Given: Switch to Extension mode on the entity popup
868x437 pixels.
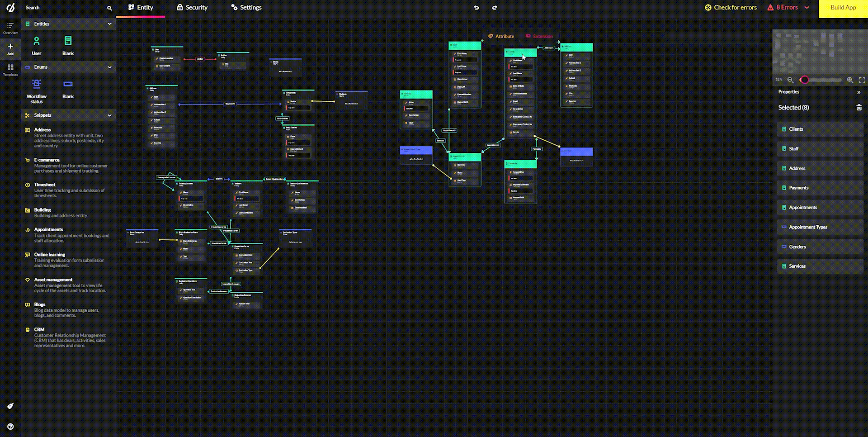Looking at the screenshot, I should pos(539,36).
